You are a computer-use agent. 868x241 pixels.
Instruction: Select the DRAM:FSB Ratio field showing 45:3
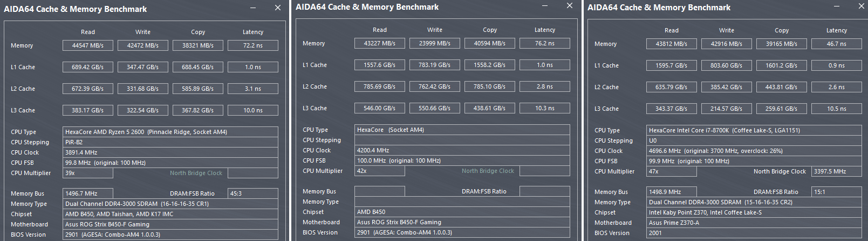252,193
